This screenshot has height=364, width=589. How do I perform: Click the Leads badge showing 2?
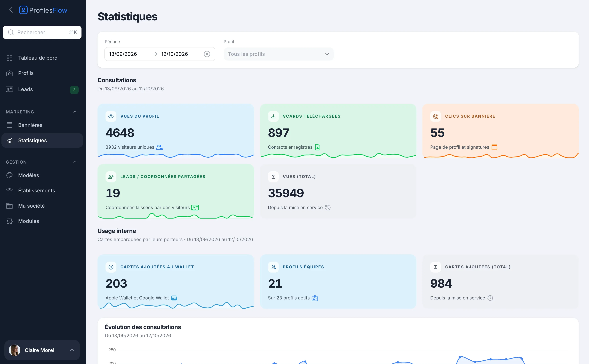[74, 90]
